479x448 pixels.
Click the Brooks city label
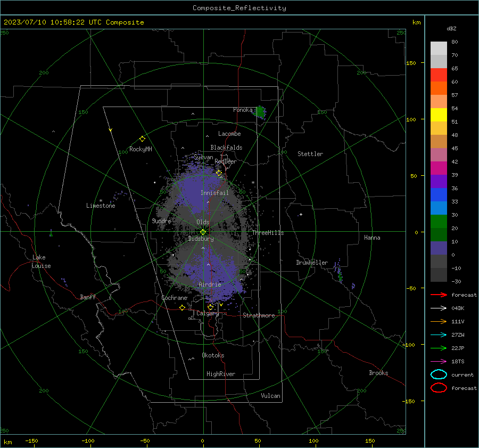[378, 373]
